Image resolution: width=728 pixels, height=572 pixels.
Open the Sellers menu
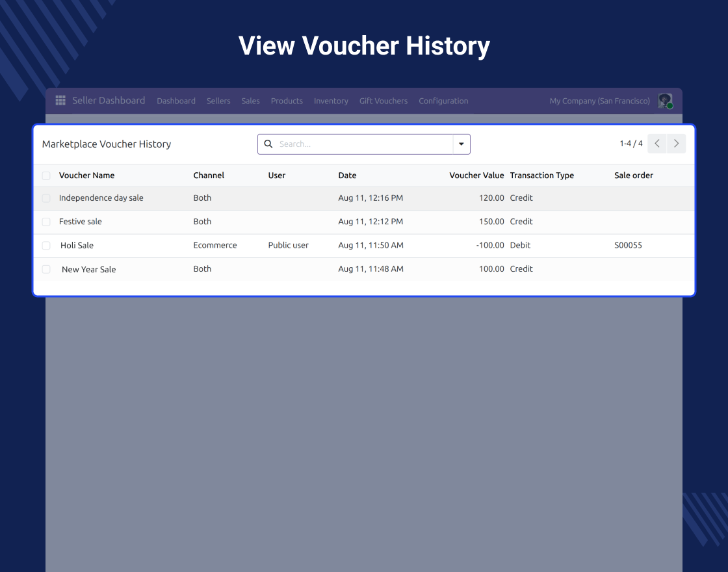(218, 101)
